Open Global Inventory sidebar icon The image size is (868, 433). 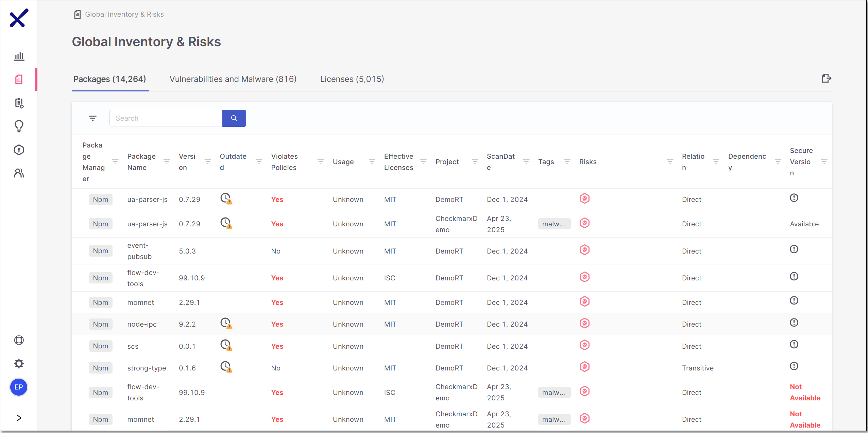(x=19, y=80)
